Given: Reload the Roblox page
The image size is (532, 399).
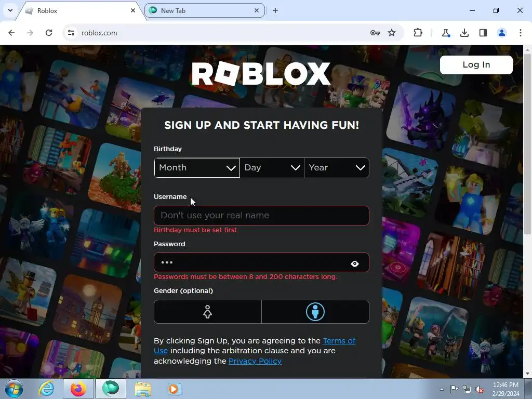Looking at the screenshot, I should point(49,33).
